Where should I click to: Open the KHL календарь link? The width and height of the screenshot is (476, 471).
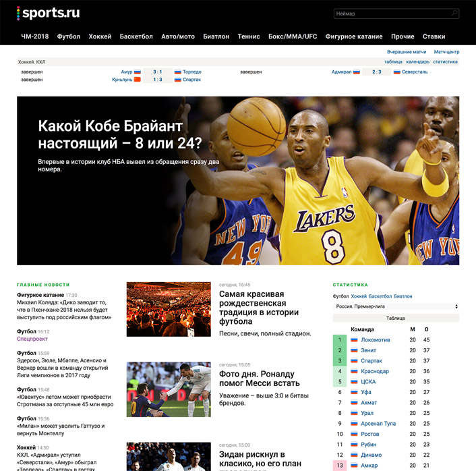418,61
